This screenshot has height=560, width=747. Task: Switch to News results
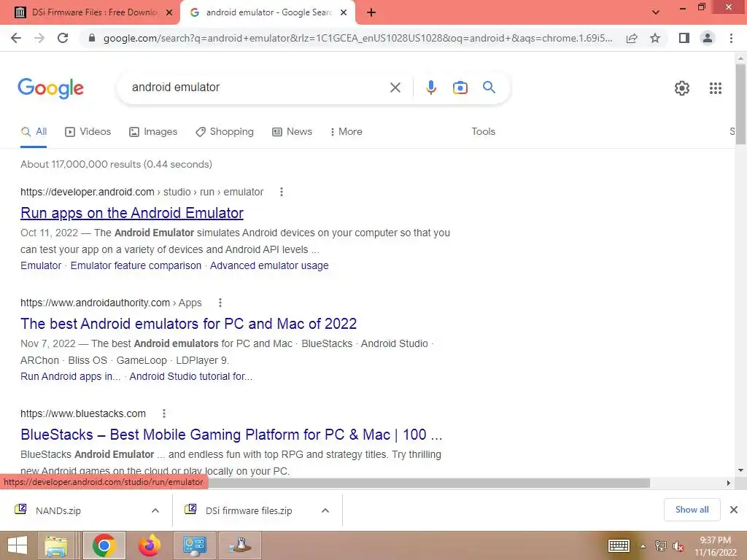coord(292,132)
